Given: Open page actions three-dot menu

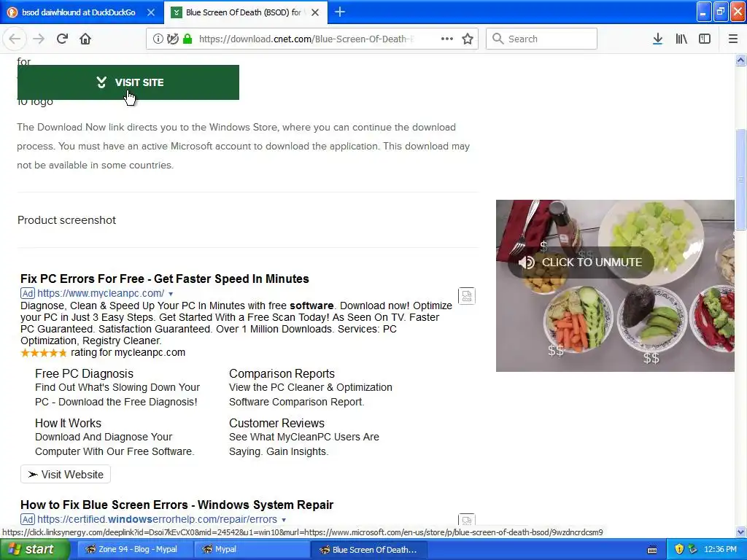Looking at the screenshot, I should (447, 39).
